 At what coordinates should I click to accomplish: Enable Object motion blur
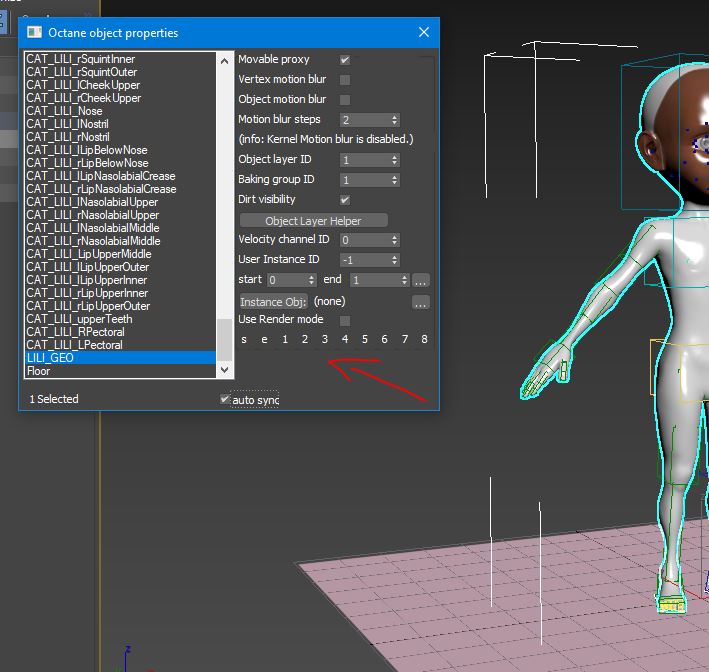click(x=345, y=100)
